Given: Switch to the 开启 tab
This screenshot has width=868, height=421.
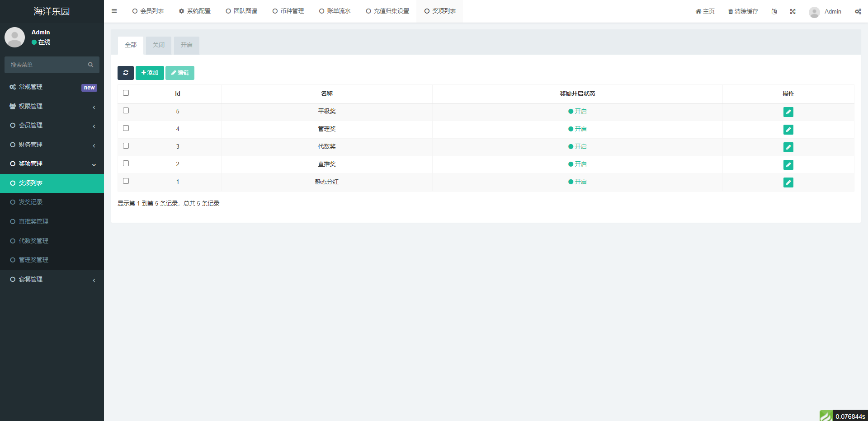Looking at the screenshot, I should (186, 45).
